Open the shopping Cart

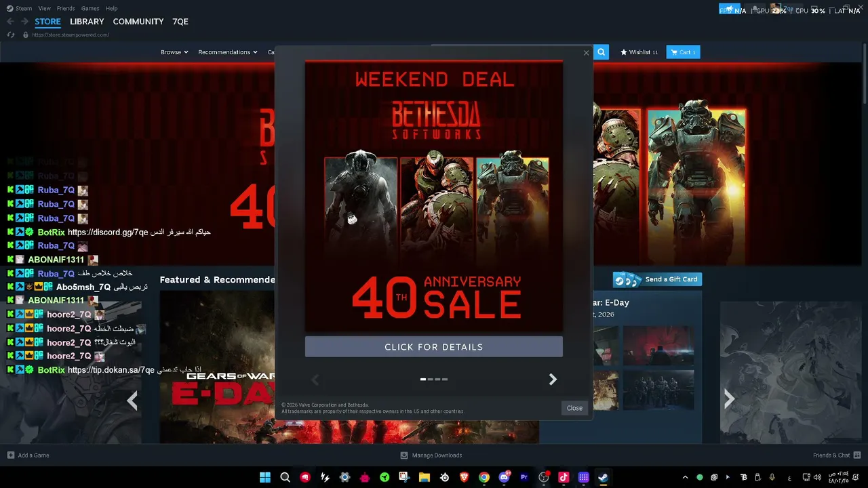click(x=683, y=52)
